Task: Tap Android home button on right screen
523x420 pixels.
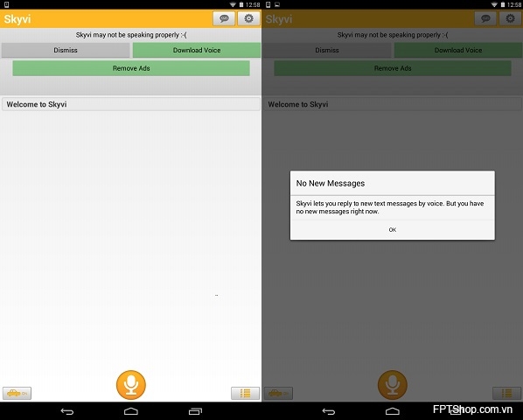Action: (x=393, y=411)
